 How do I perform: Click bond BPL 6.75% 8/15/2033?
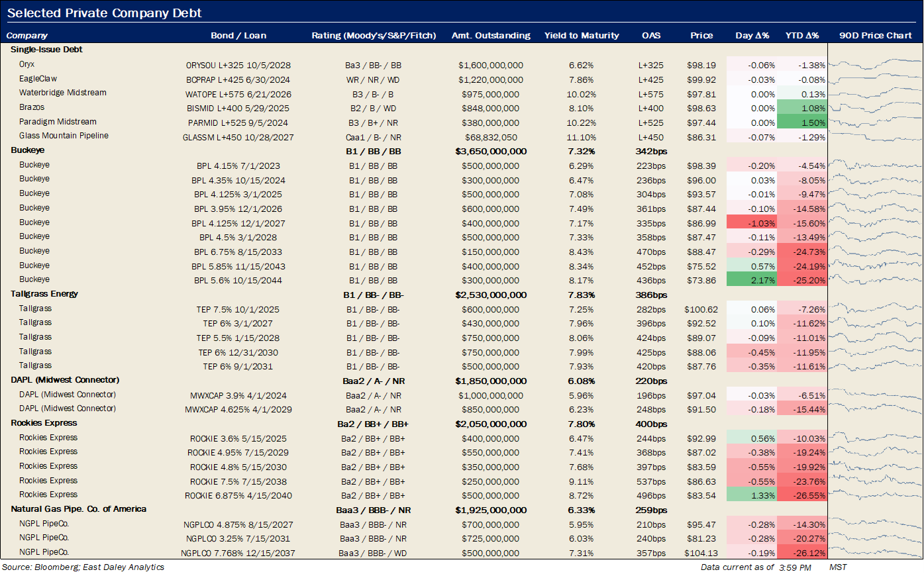point(238,252)
